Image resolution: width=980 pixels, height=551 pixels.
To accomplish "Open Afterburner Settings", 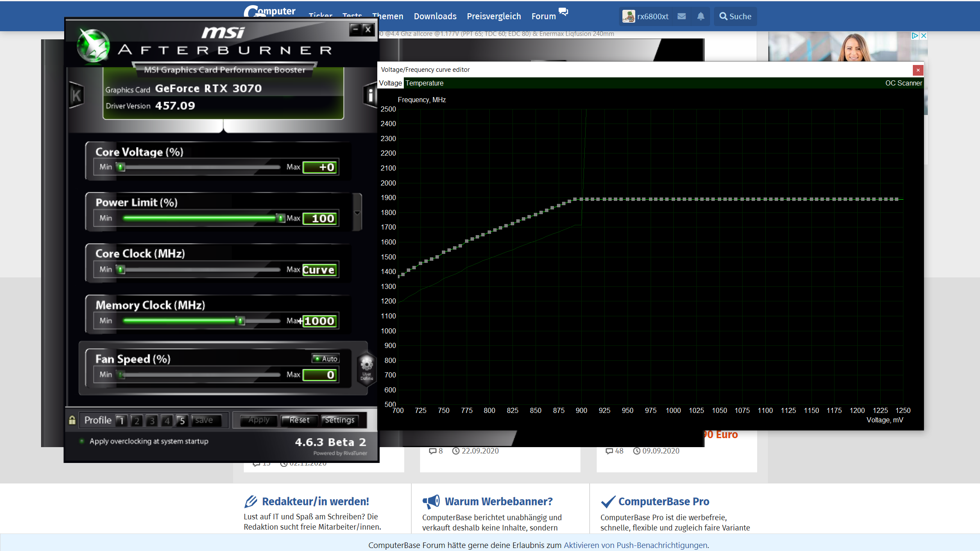I will tap(340, 420).
